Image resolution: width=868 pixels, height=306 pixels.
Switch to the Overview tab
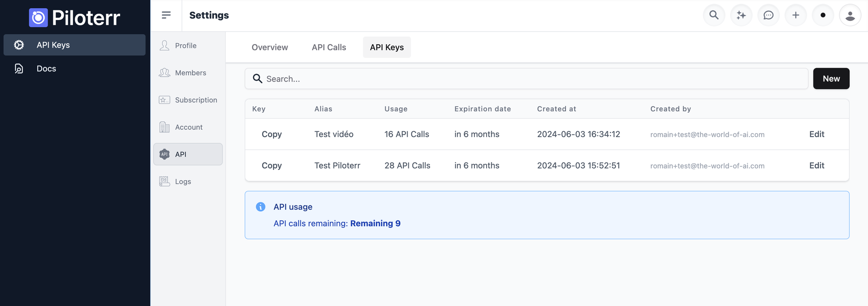[x=270, y=47]
